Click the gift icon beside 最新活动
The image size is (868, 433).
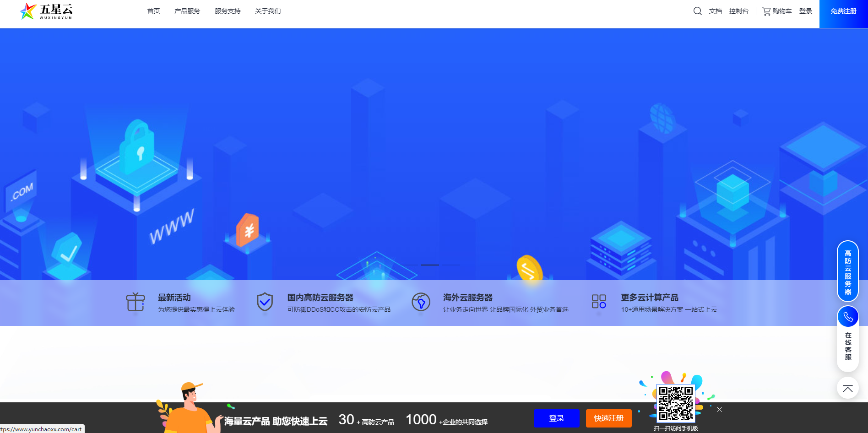tap(135, 302)
